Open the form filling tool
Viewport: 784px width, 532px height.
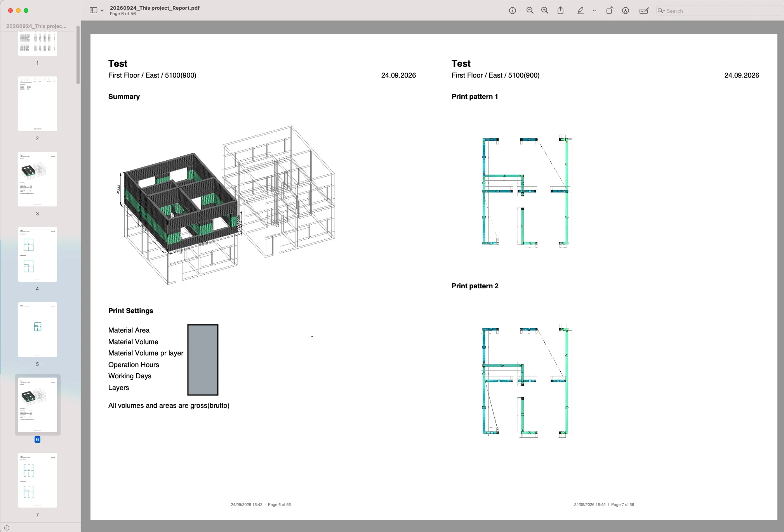[644, 11]
